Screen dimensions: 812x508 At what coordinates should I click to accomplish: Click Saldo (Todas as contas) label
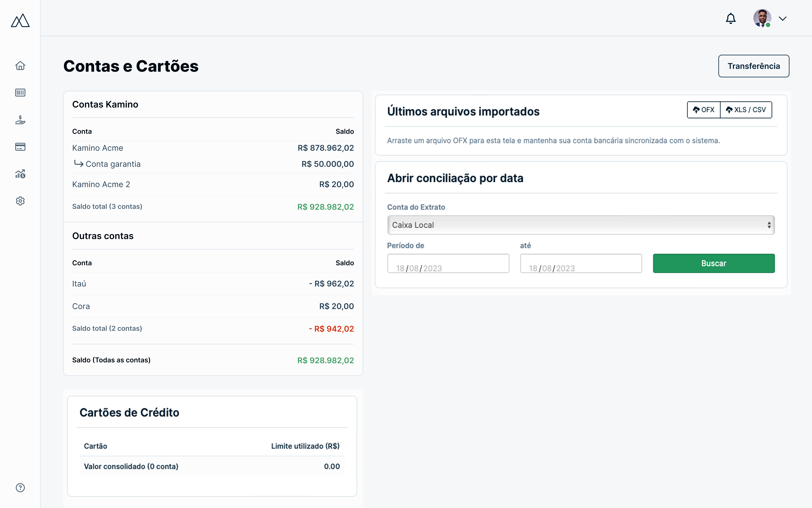pos(111,360)
